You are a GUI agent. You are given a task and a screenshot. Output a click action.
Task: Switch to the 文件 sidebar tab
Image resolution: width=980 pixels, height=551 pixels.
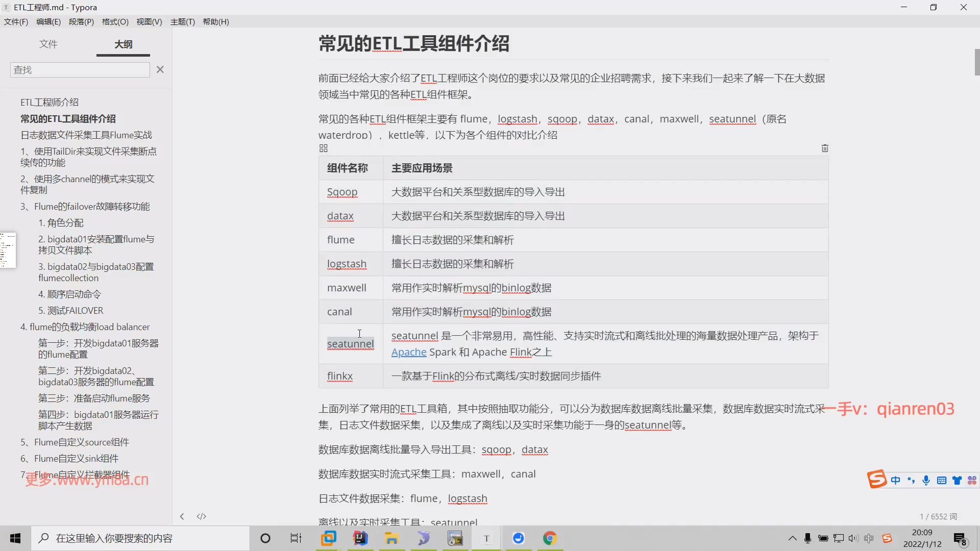[x=48, y=44]
